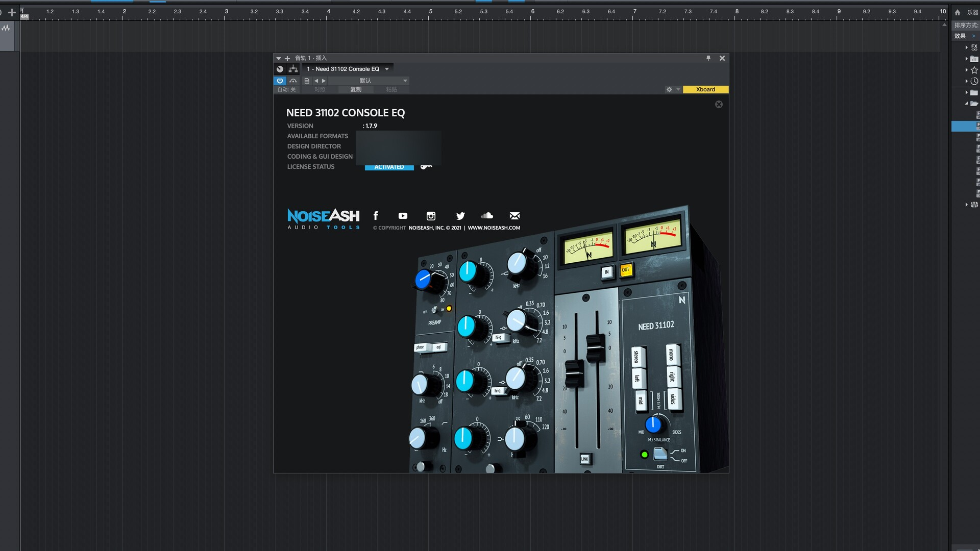The height and width of the screenshot is (551, 980).
Task: Open plugin settings gear
Action: click(669, 89)
